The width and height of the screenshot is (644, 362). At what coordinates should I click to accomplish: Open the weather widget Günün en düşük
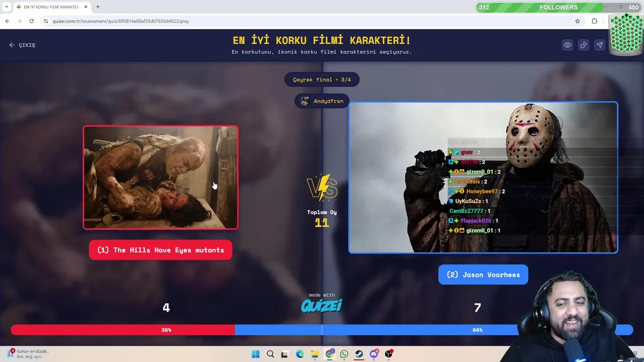[x=28, y=354]
